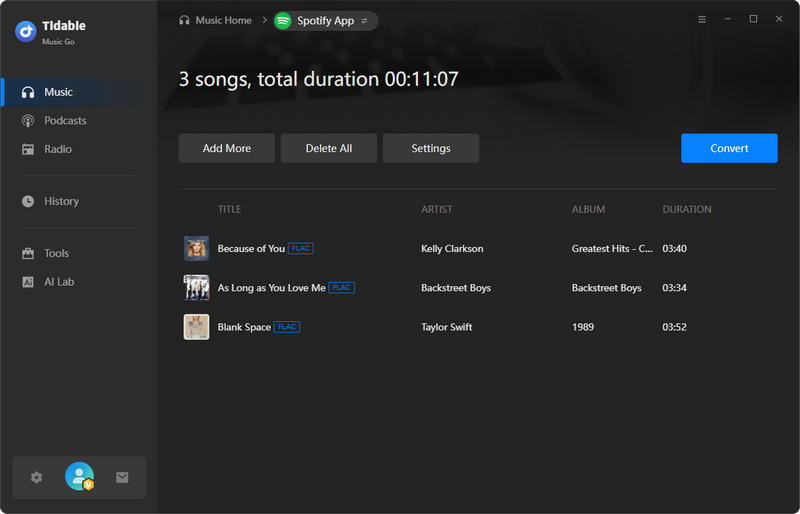
Task: Click the FLAC badge on Because of You
Action: coord(301,249)
